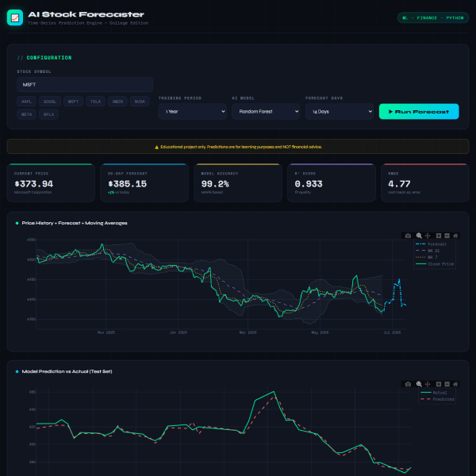Click the Model Accuracy 99.2% value
This screenshot has height=476, width=476.
[x=215, y=184]
